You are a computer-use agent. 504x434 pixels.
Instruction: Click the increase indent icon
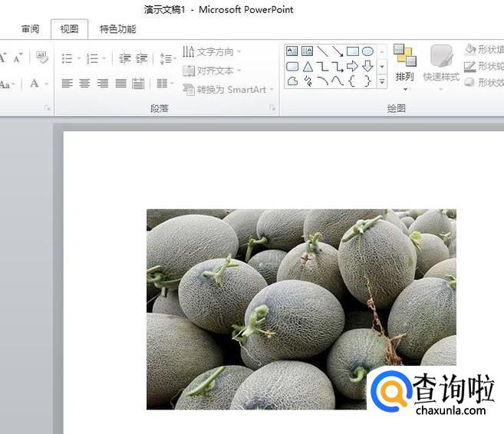coord(142,58)
